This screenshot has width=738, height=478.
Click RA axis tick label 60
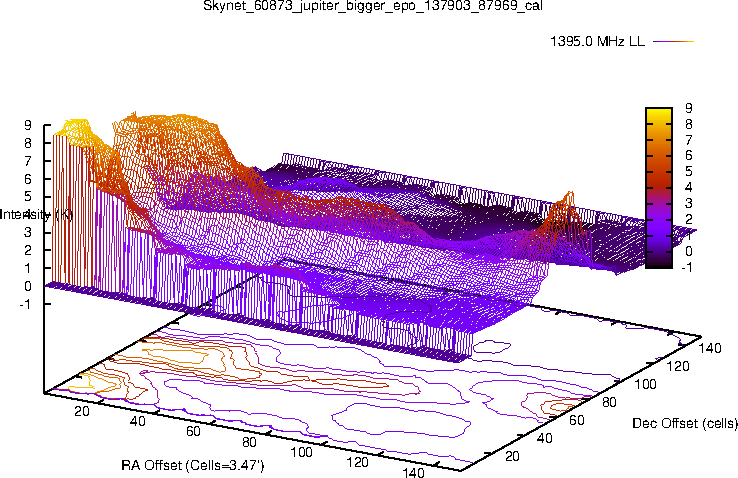pos(193,431)
